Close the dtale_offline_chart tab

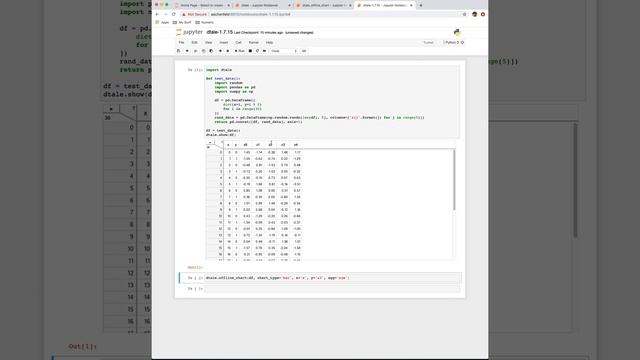(350, 5)
